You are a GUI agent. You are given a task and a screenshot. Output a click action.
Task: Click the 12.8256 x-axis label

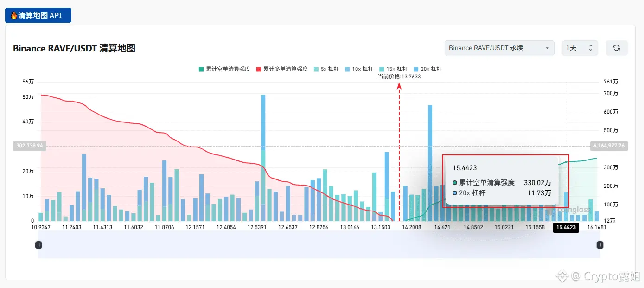(x=319, y=227)
